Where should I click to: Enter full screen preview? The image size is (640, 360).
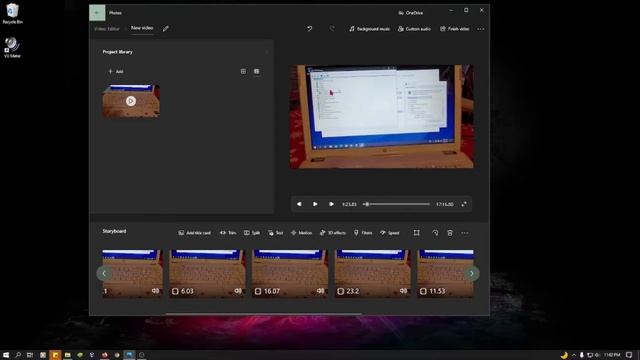464,204
